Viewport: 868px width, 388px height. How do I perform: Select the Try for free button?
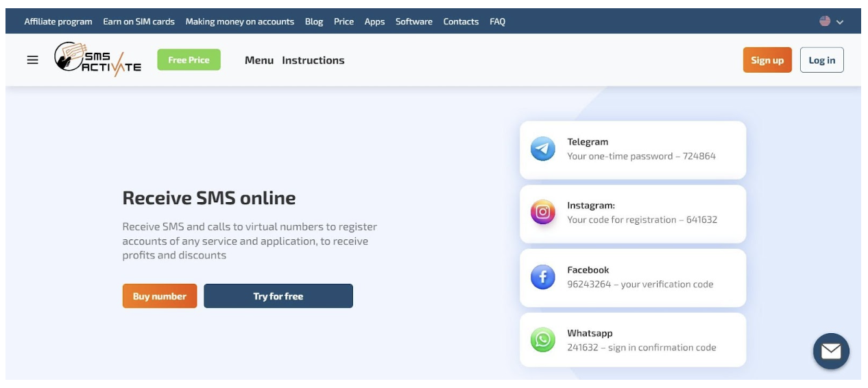coord(278,296)
